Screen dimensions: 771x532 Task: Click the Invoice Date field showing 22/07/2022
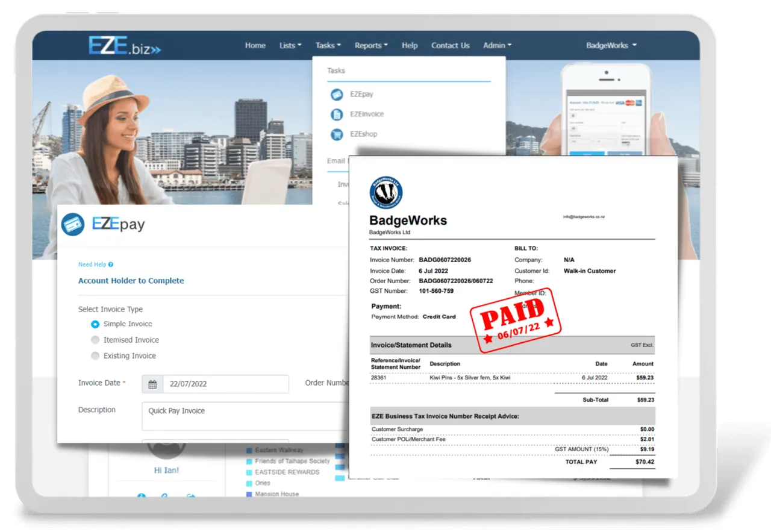[x=226, y=384]
